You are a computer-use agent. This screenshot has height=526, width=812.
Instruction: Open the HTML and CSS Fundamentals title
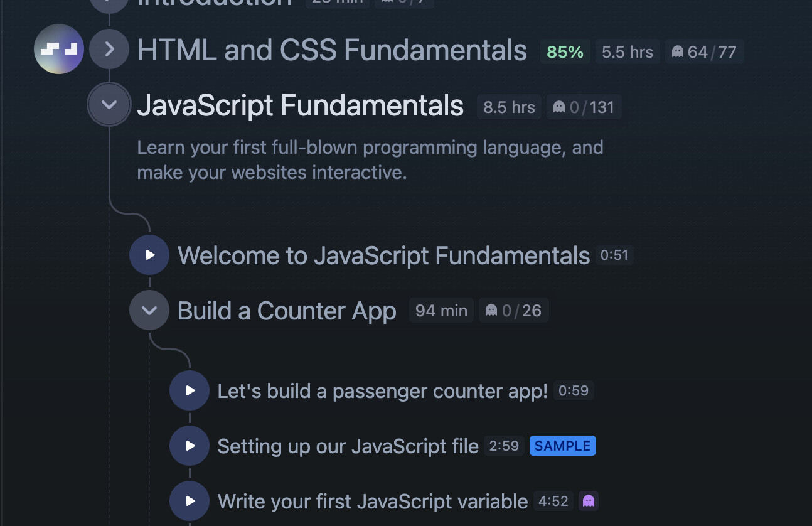(331, 50)
